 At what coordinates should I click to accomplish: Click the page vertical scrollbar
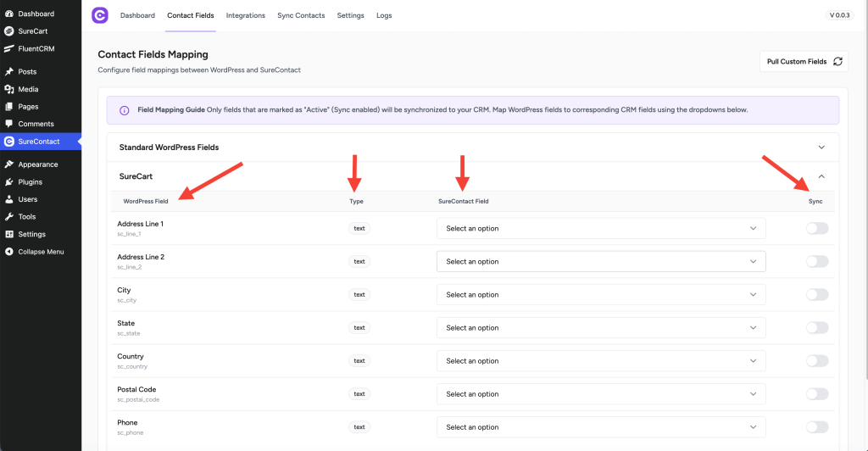click(x=865, y=188)
